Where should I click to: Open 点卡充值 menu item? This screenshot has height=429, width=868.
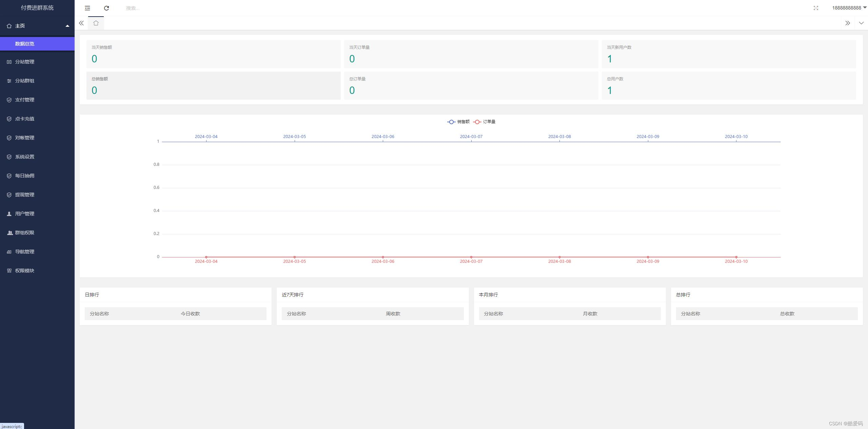coord(37,119)
